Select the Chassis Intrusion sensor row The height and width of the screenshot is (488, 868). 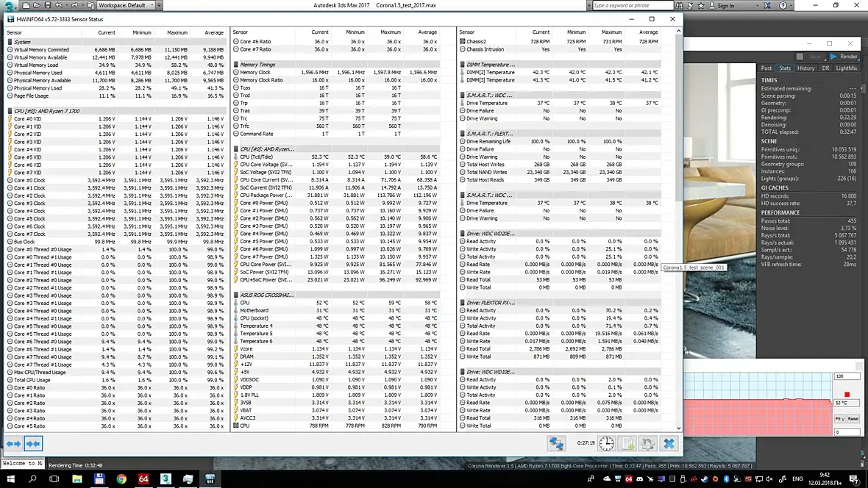point(561,49)
